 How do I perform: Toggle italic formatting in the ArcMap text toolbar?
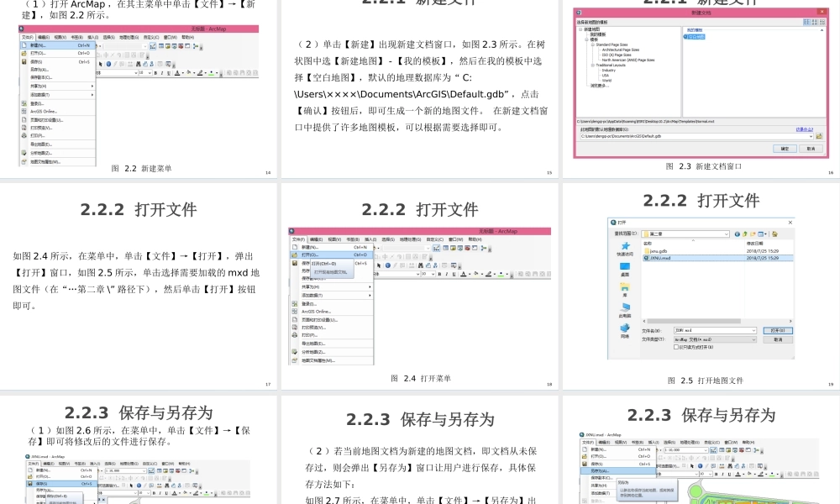446,274
